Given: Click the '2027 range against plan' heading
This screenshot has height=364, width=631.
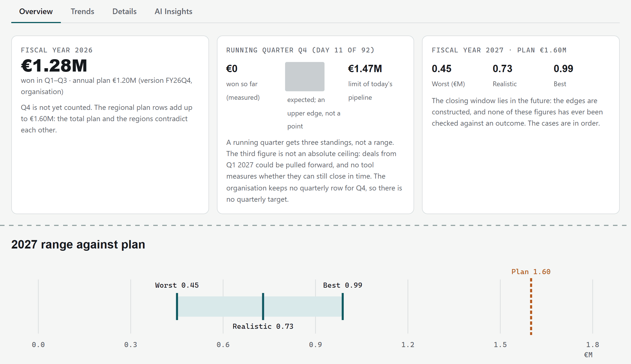Looking at the screenshot, I should [78, 245].
